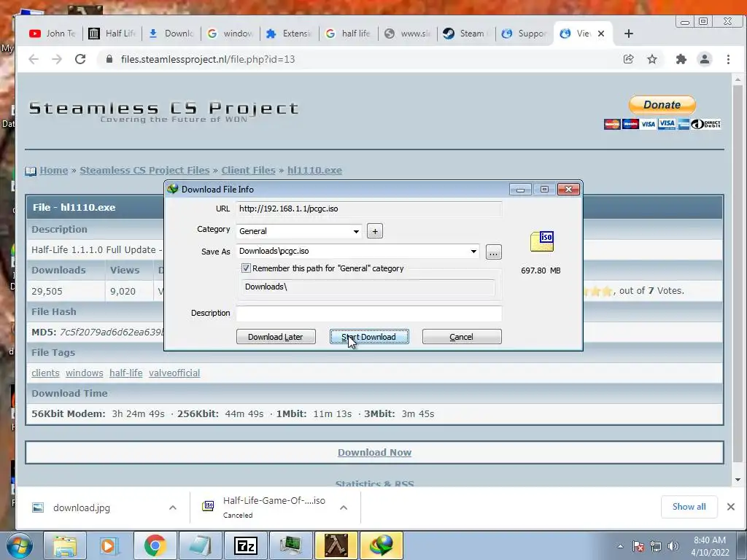Image resolution: width=747 pixels, height=560 pixels.
Task: Expand Half-Life-Game-Of iso item options chevron
Action: tap(343, 507)
